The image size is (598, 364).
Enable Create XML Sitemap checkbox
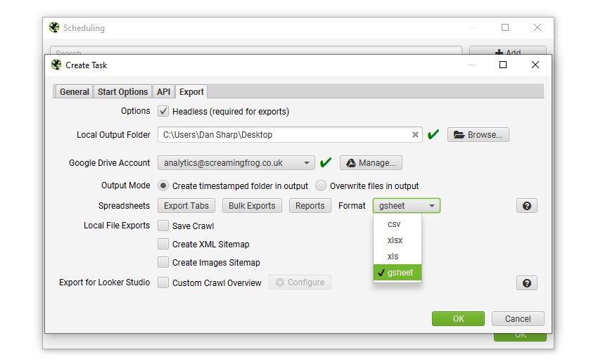(x=163, y=244)
